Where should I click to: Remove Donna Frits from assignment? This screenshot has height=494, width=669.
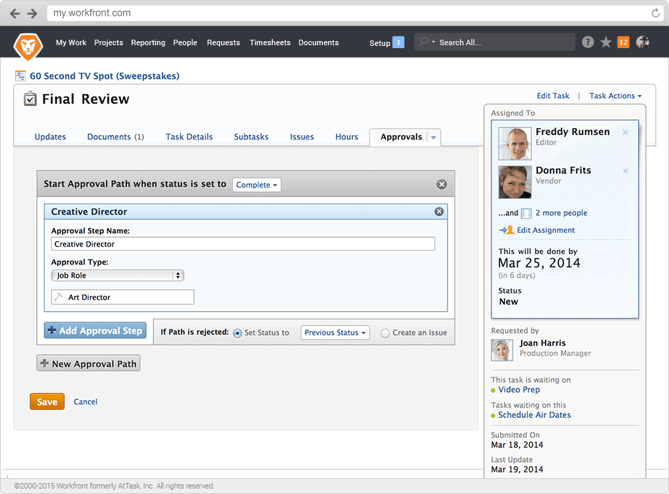626,172
